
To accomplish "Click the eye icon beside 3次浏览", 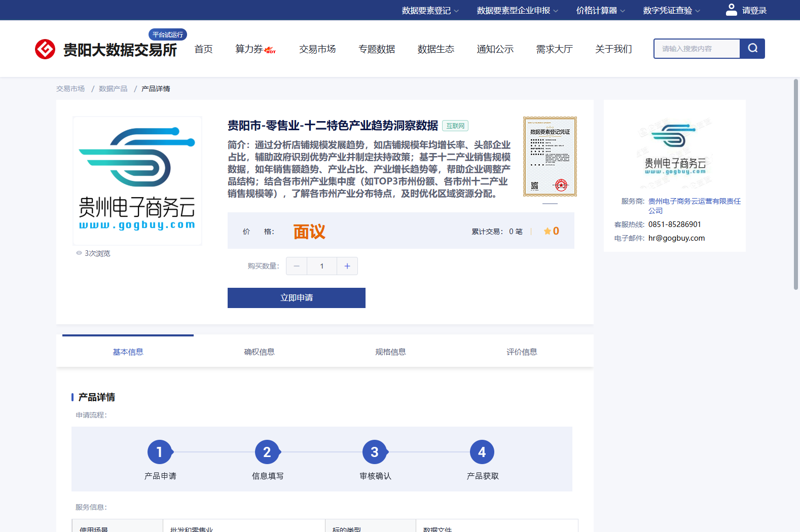I will (79, 253).
